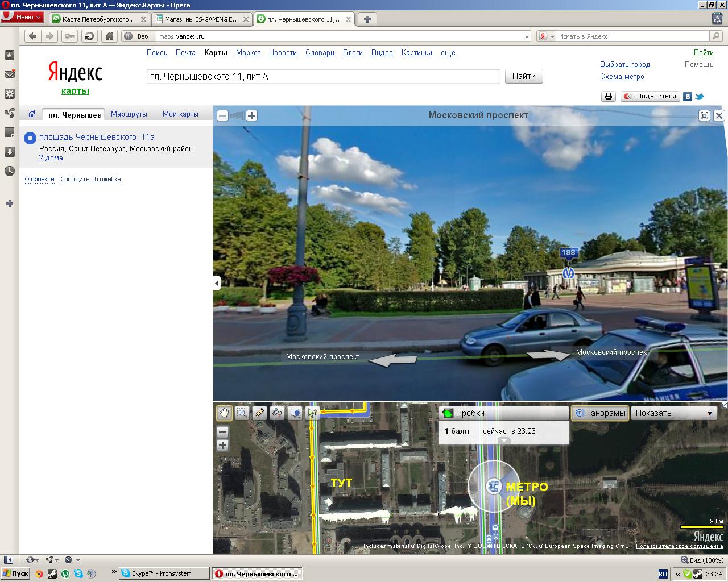Open Opera Unite panel in sidebar

click(x=9, y=113)
